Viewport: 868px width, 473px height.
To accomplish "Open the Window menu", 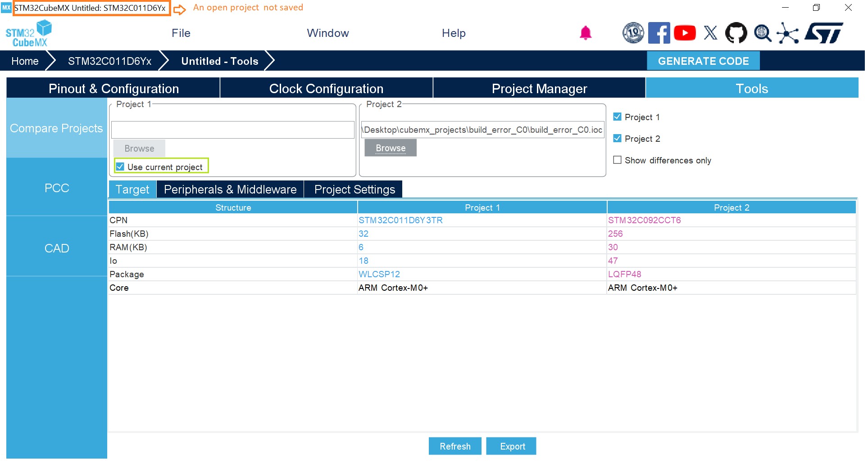I will (x=328, y=33).
